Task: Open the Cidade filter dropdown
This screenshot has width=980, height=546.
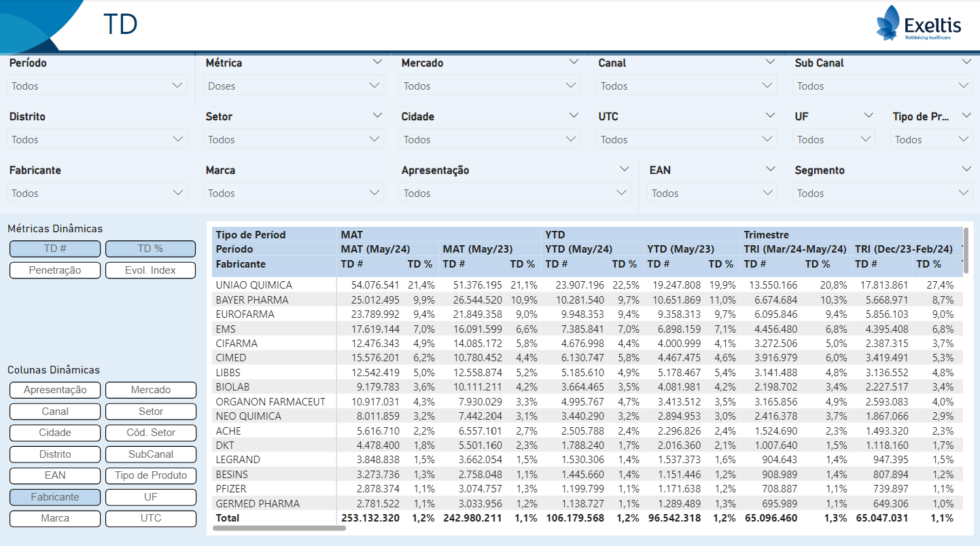Action: click(490, 139)
